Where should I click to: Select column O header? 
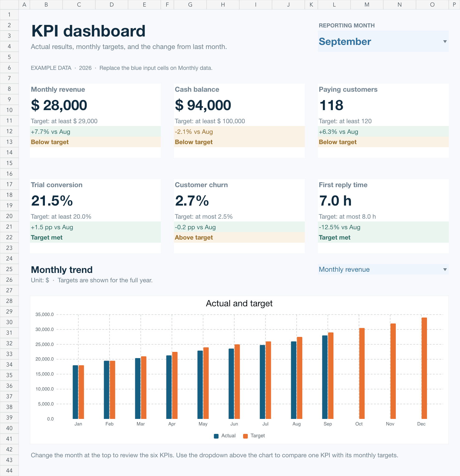point(432,5)
